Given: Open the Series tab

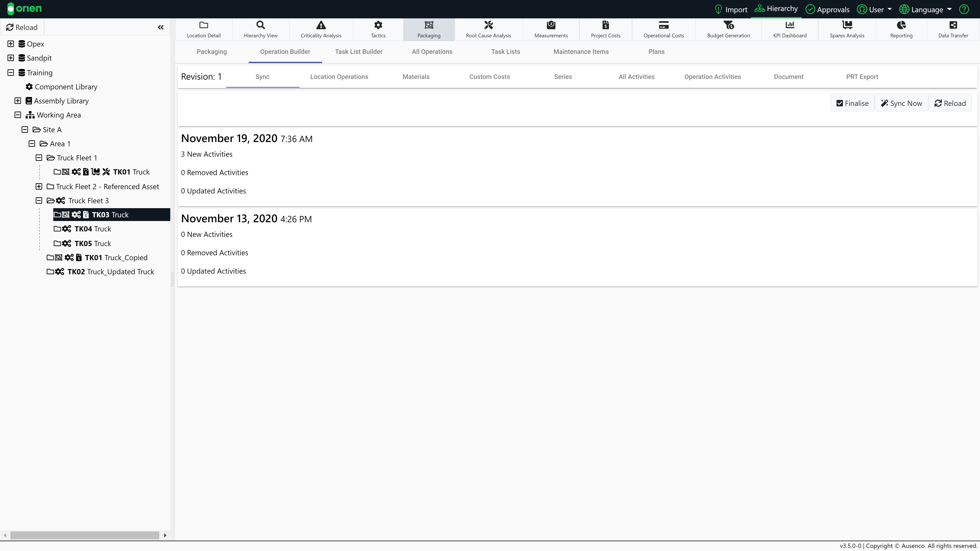Looking at the screenshot, I should point(563,77).
